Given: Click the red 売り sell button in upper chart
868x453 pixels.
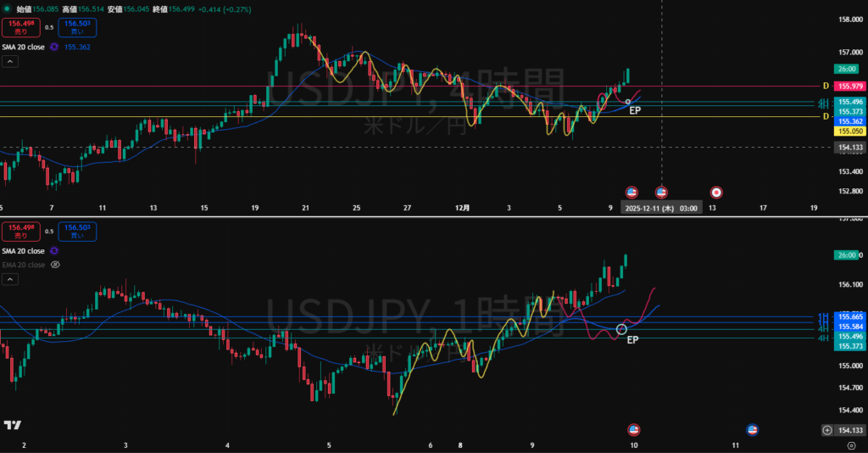Looking at the screenshot, I should point(18,27).
